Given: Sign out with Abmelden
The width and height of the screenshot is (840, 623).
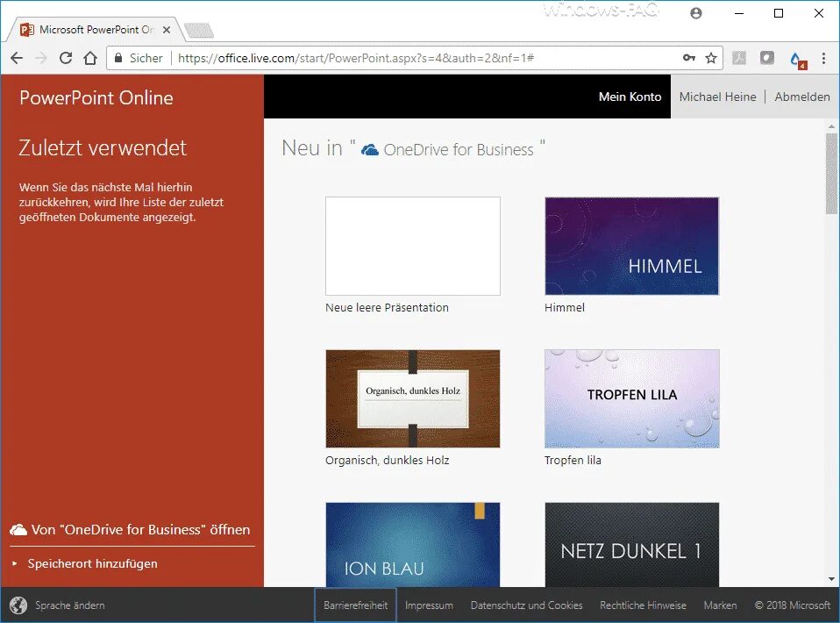Looking at the screenshot, I should [802, 97].
